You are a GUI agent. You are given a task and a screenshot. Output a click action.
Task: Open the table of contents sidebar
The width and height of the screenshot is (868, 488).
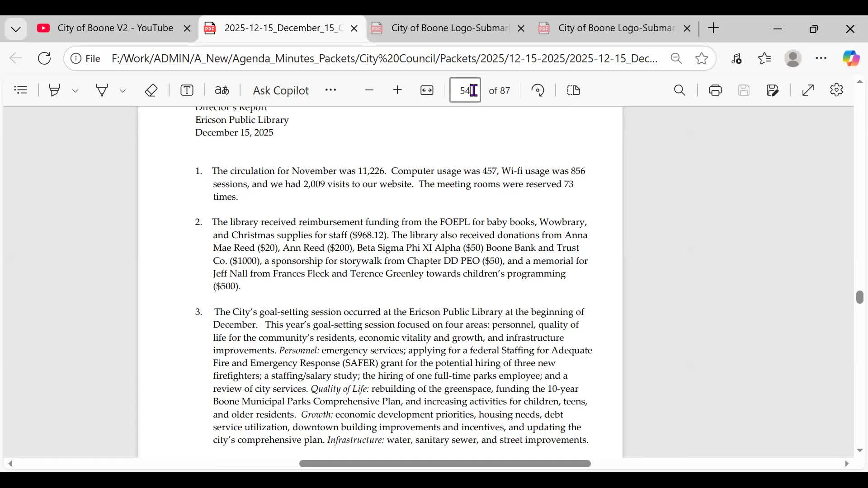tap(21, 90)
